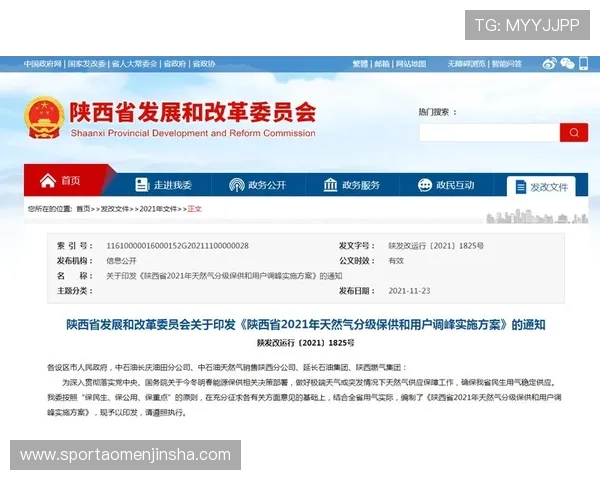Click the file icon beside 发改文件
This screenshot has width=600, height=480.
coord(520,187)
